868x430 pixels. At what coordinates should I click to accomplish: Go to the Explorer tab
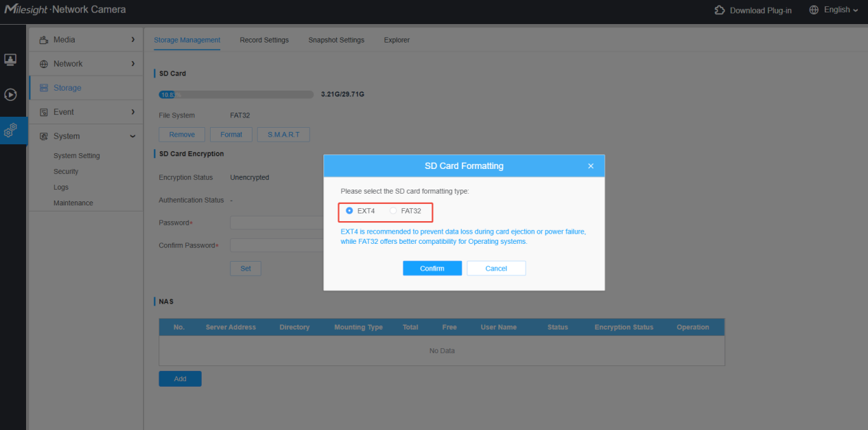coord(397,40)
